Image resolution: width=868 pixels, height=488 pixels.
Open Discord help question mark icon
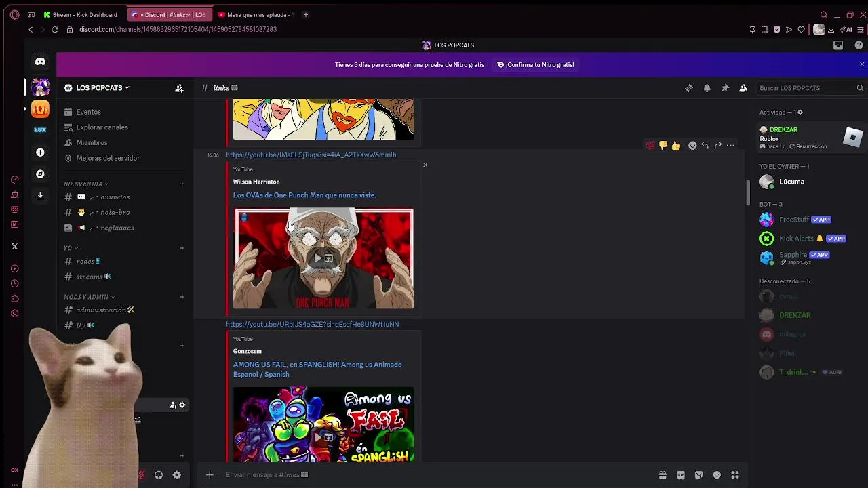pyautogui.click(x=859, y=45)
